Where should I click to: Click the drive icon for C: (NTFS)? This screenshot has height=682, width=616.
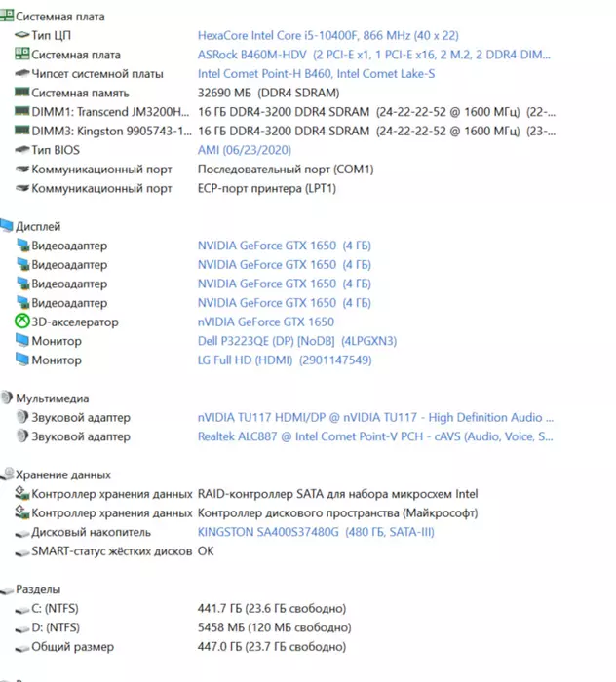tap(22, 610)
